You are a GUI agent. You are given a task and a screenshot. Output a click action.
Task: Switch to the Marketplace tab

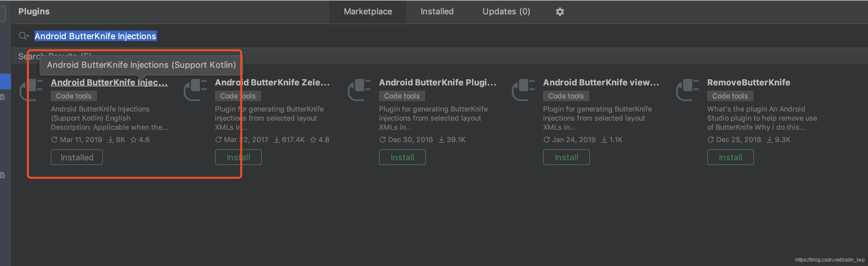click(x=368, y=12)
